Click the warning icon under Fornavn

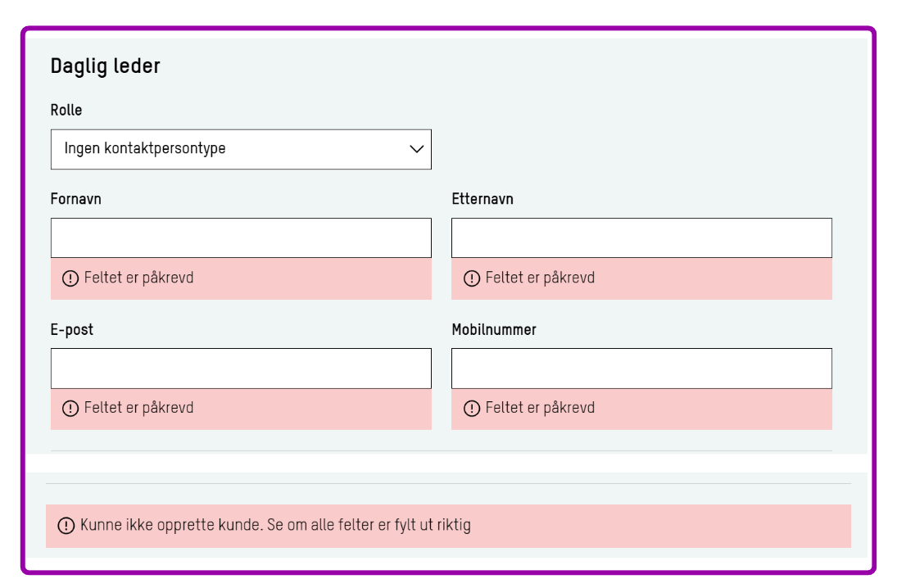click(x=70, y=278)
